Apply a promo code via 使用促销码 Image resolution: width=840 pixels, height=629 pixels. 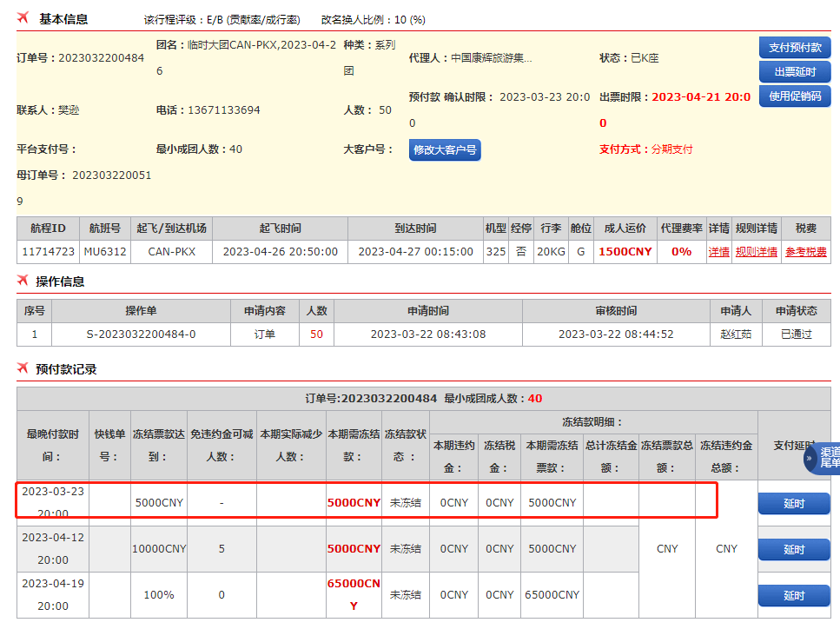point(794,96)
